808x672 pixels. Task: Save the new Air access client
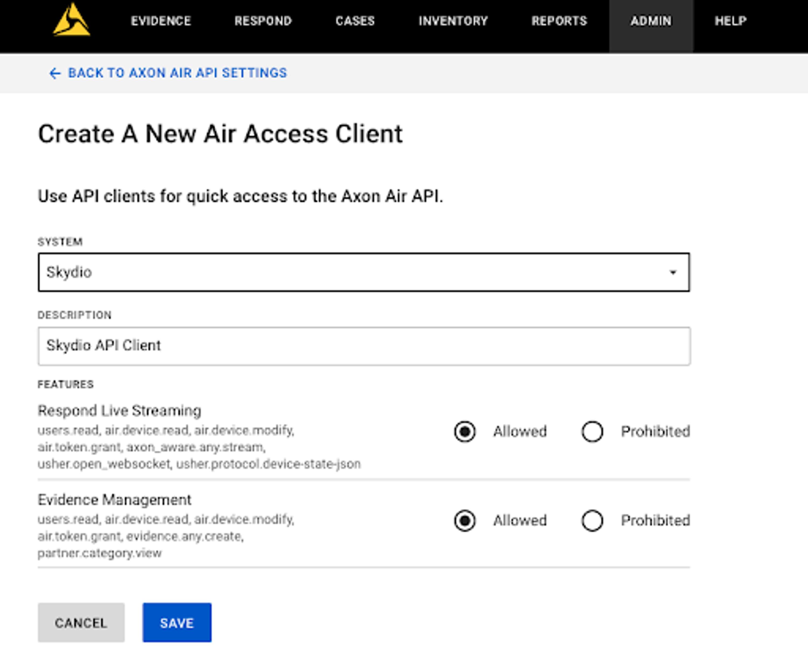177,622
